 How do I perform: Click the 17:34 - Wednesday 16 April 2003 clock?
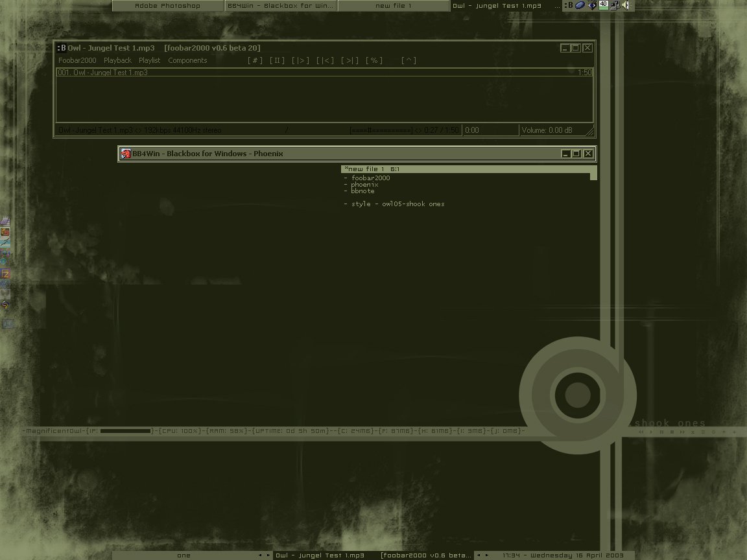click(563, 555)
